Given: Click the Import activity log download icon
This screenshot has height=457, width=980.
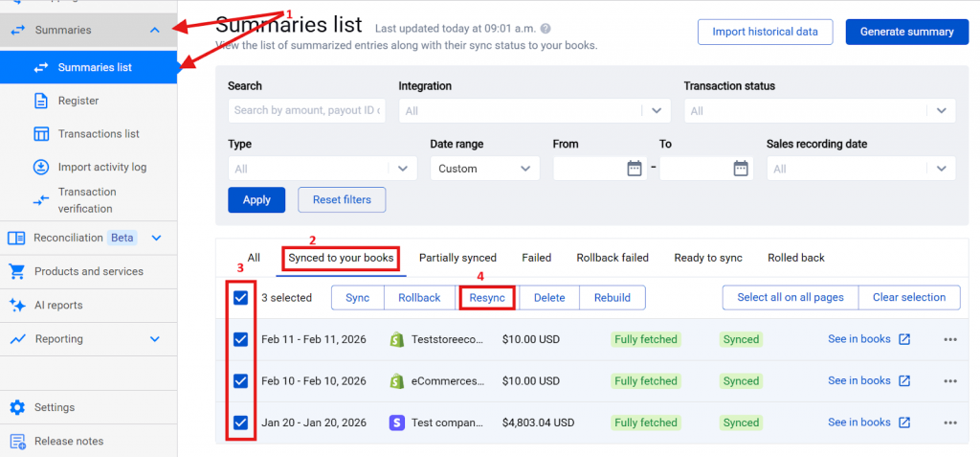Looking at the screenshot, I should tap(41, 167).
